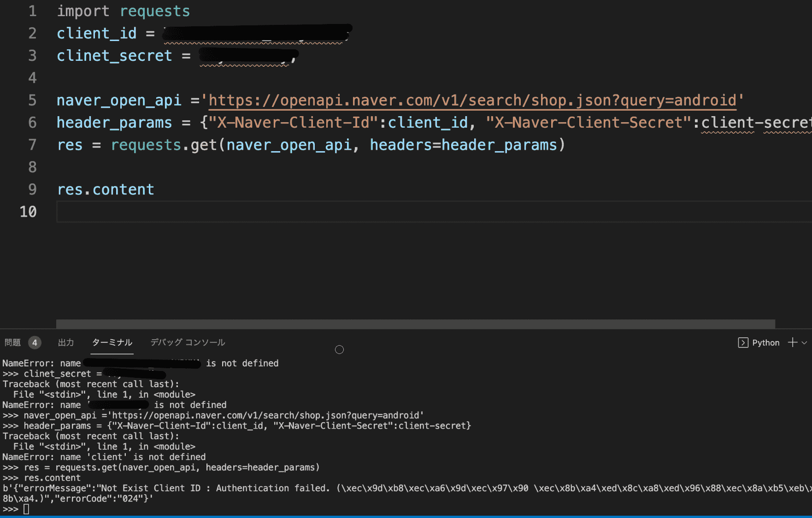The height and width of the screenshot is (518, 812).
Task: Click the Python terminal label
Action: [x=765, y=342]
